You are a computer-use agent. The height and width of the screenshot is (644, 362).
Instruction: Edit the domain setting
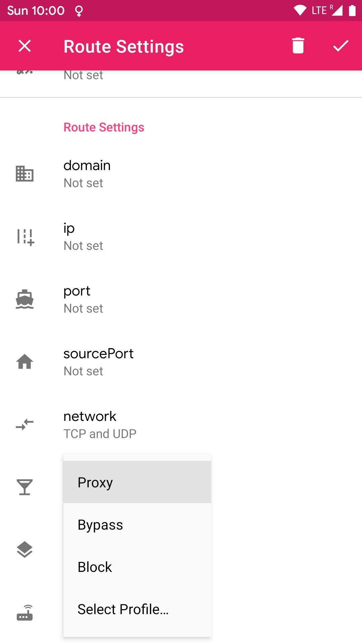point(181,174)
